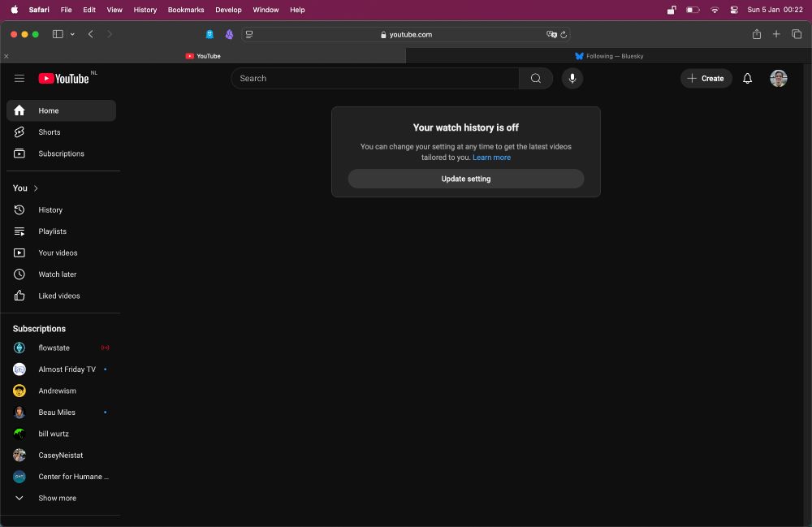Open Watch later with its clock icon
The image size is (812, 527).
[x=19, y=274]
